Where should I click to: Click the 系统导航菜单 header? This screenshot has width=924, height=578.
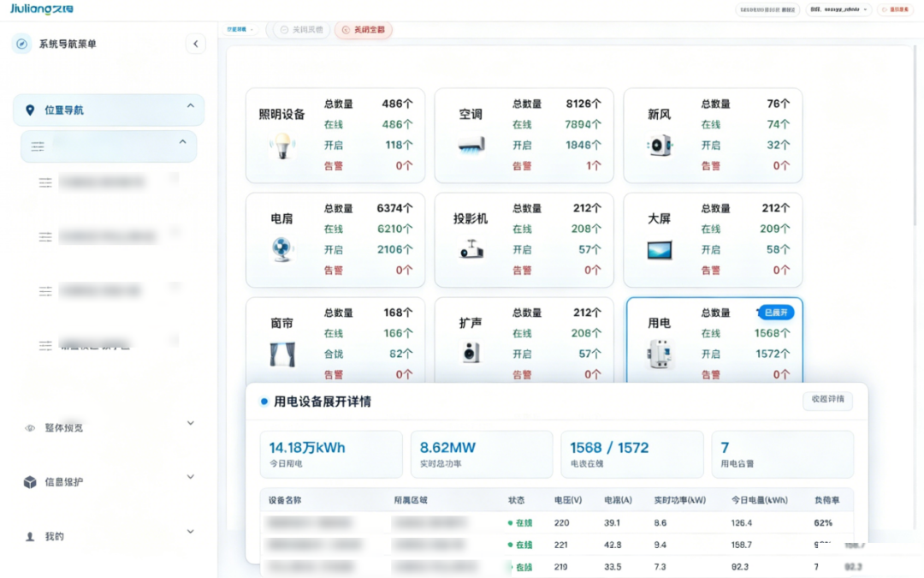[x=68, y=44]
